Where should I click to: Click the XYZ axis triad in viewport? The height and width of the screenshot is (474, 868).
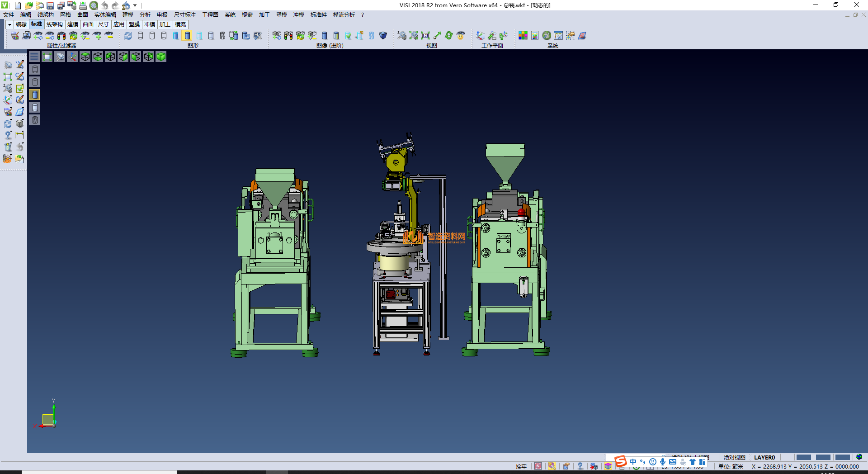[47, 419]
